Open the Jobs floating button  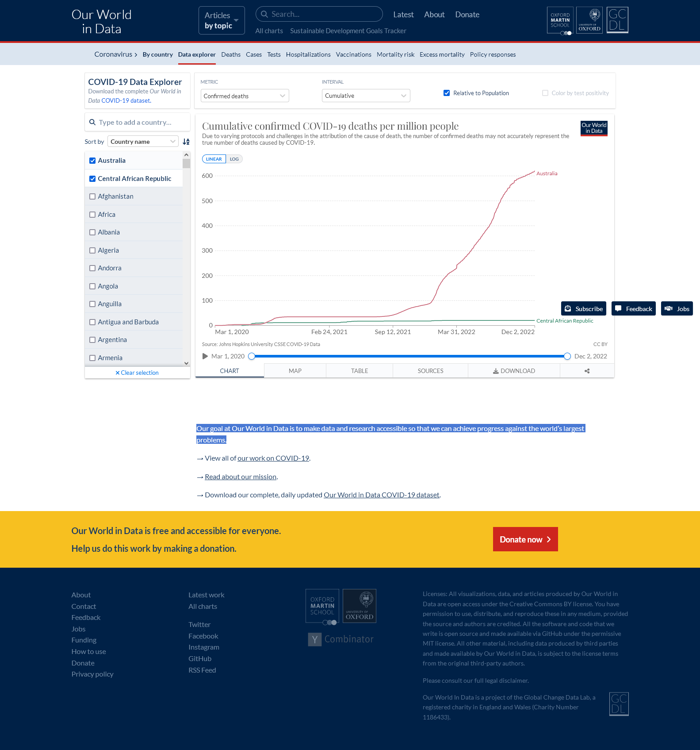pyautogui.click(x=677, y=309)
